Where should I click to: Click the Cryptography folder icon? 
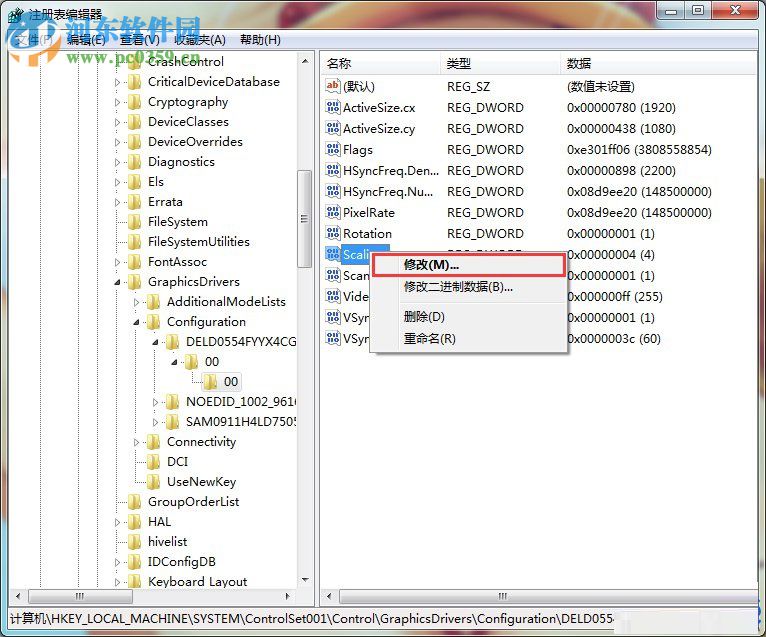click(135, 102)
